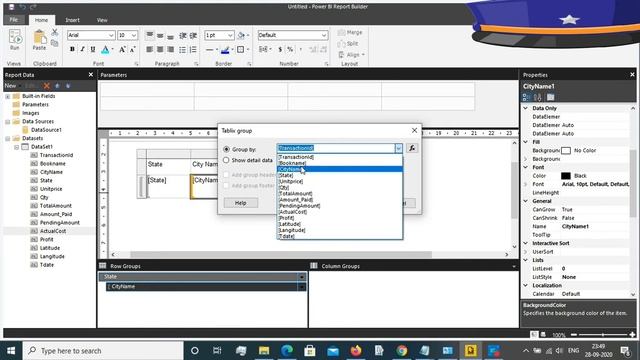Select [TotalAmount] in dropdown list
The image size is (640, 360).
tap(340, 193)
